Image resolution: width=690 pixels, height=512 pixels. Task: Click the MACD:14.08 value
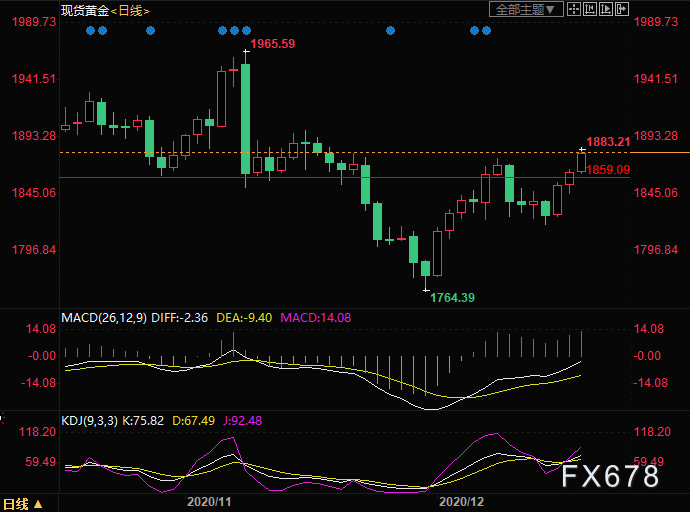(316, 318)
